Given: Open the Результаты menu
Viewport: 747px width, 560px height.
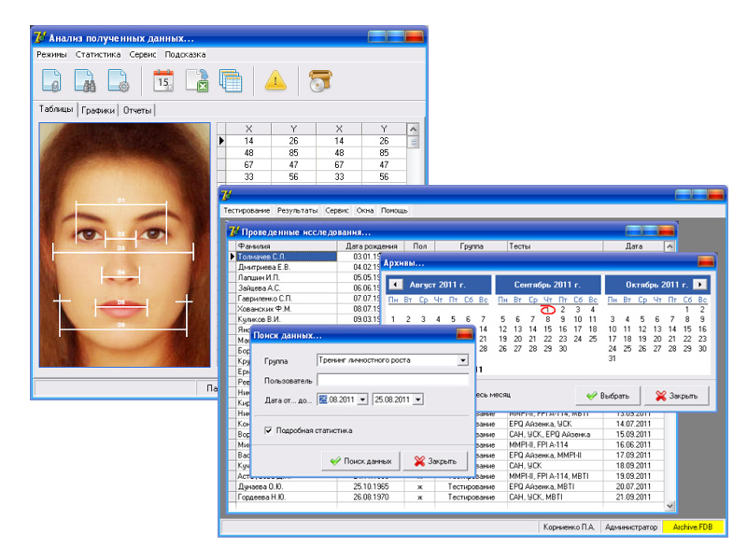Looking at the screenshot, I should [297, 211].
